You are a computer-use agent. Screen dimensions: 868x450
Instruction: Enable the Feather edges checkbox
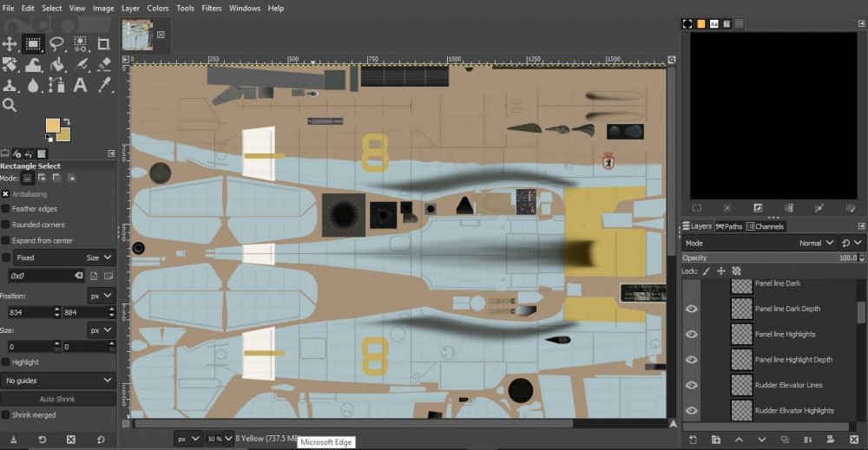(6, 209)
